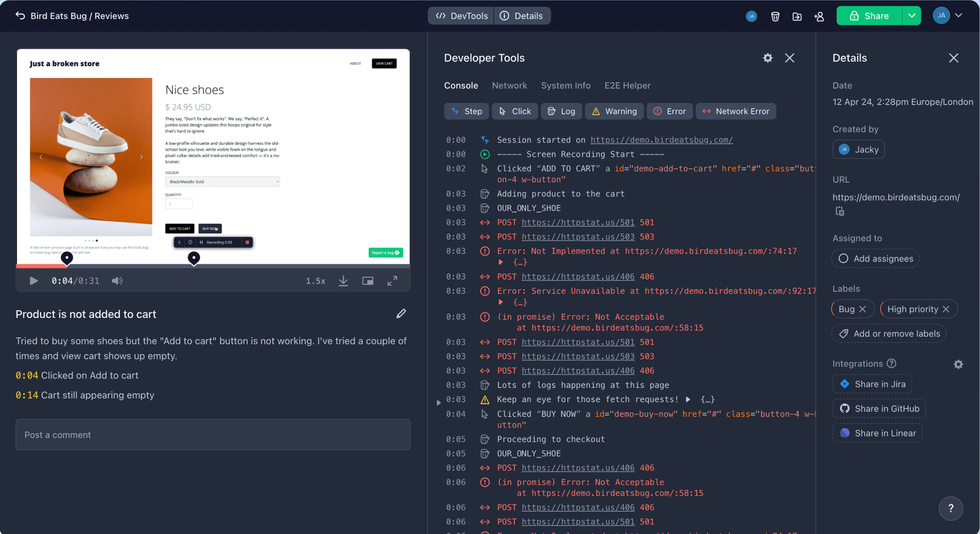Toggle the Network Error filter
The width and height of the screenshot is (980, 534).
[736, 111]
